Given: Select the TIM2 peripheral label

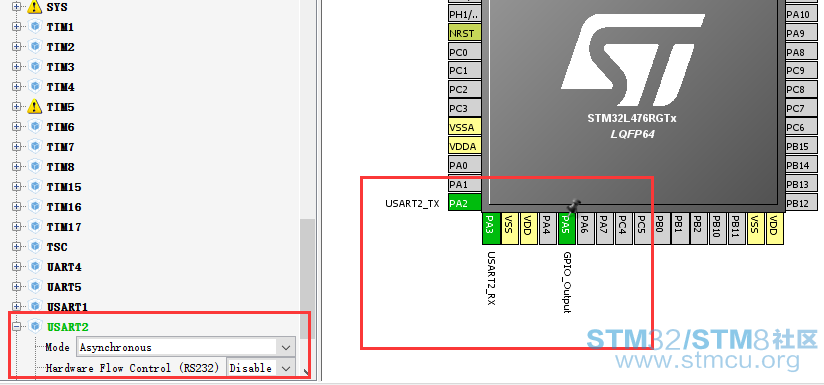Looking at the screenshot, I should click(60, 47).
